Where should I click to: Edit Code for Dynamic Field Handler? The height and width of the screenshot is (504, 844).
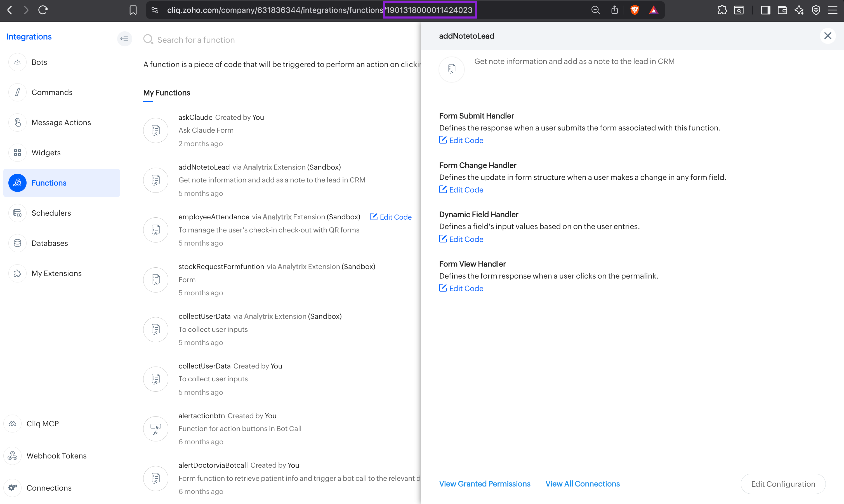click(x=461, y=239)
